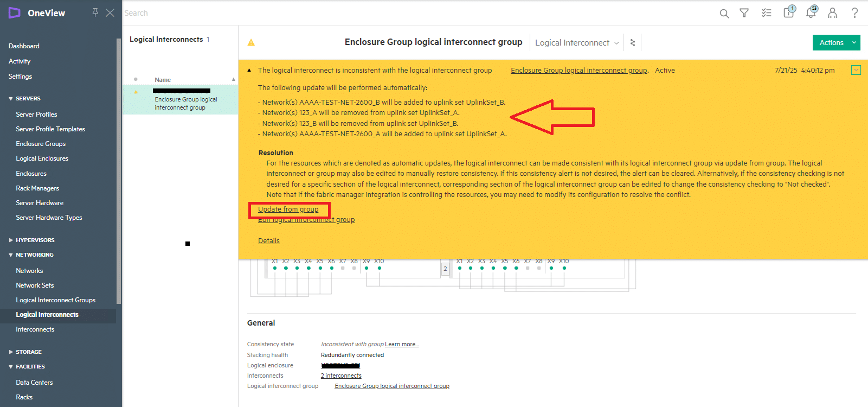Viewport: 868px width, 407px height.
Task: Collapse alert message with black triangle
Action: click(249, 71)
